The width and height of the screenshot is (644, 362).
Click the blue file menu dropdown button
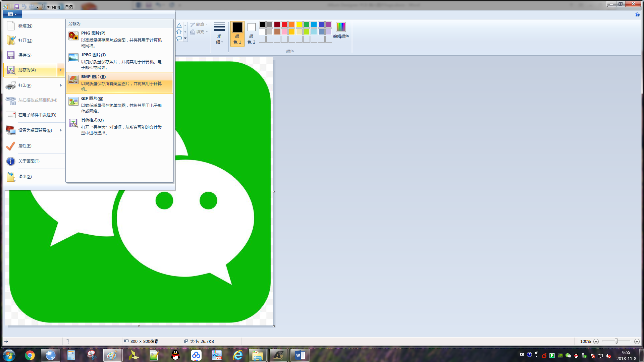pos(12,14)
